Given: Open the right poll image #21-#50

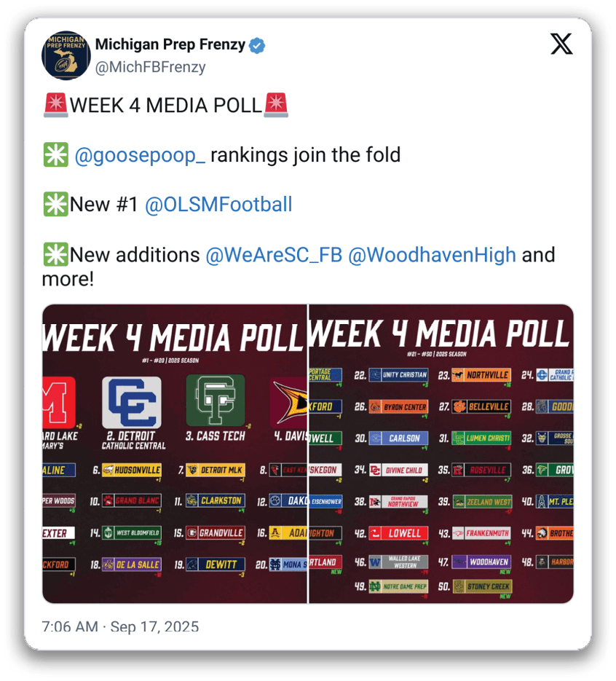Looking at the screenshot, I should click(x=441, y=454).
